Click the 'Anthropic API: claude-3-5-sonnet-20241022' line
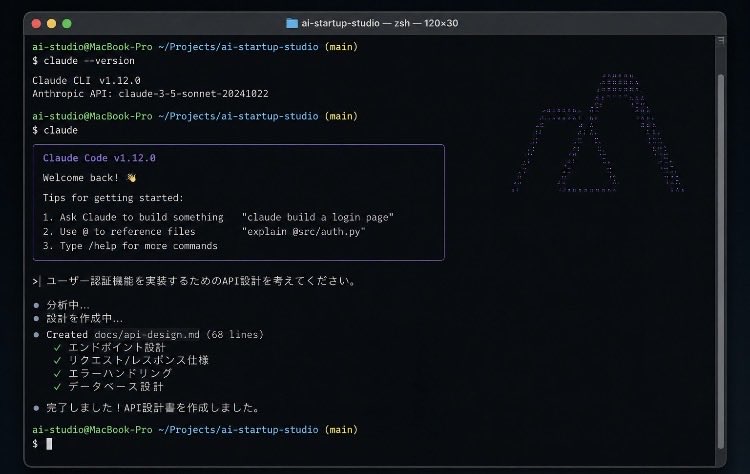 pos(150,94)
